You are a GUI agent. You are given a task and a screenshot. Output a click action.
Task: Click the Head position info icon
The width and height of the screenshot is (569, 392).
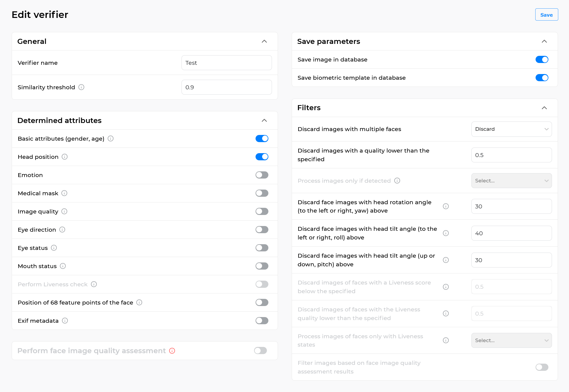[x=65, y=157]
